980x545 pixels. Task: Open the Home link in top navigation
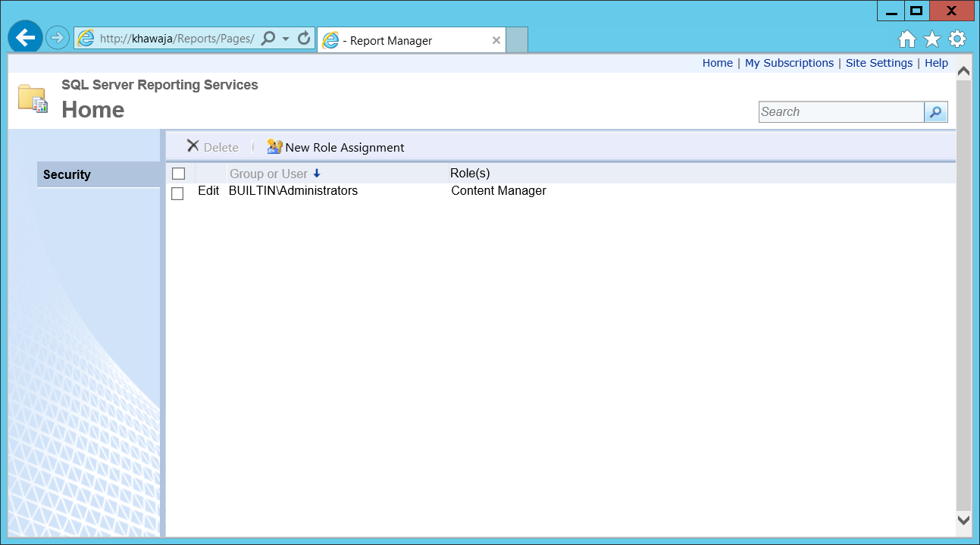click(718, 63)
